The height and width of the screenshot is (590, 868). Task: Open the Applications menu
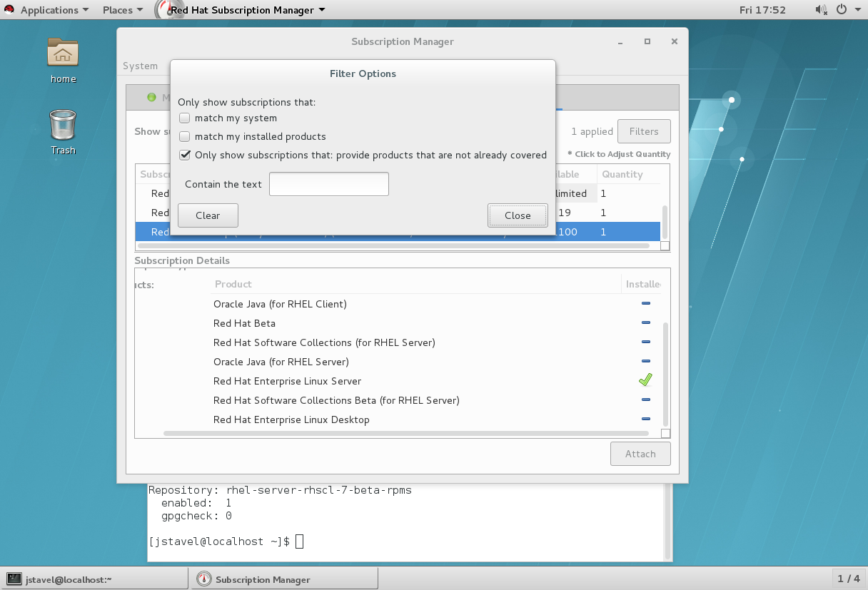pyautogui.click(x=55, y=10)
